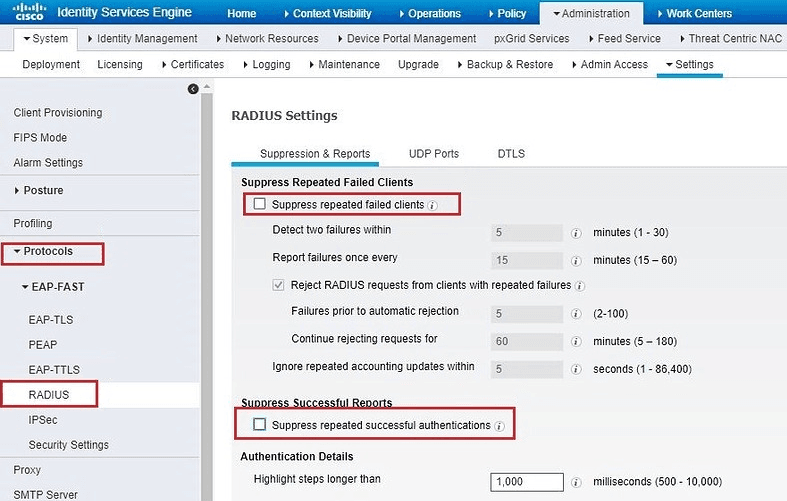Click info icon for Continue rejecting requests for
787x501 pixels.
576,340
